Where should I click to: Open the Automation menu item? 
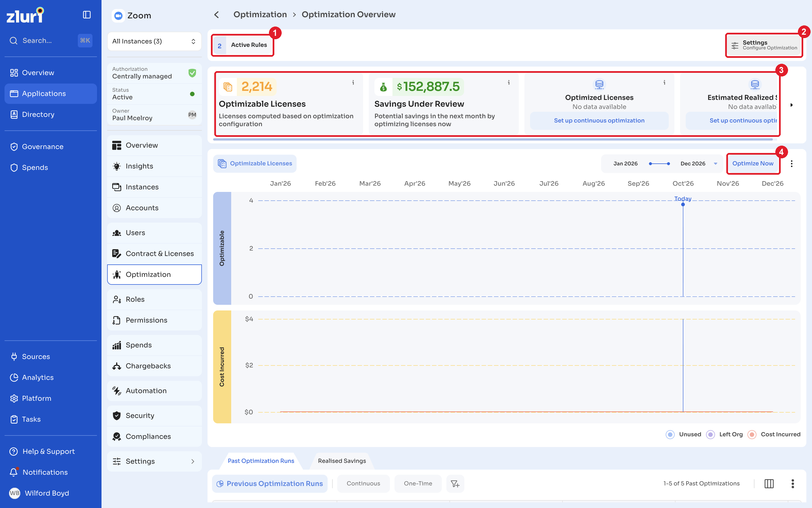coord(154,391)
